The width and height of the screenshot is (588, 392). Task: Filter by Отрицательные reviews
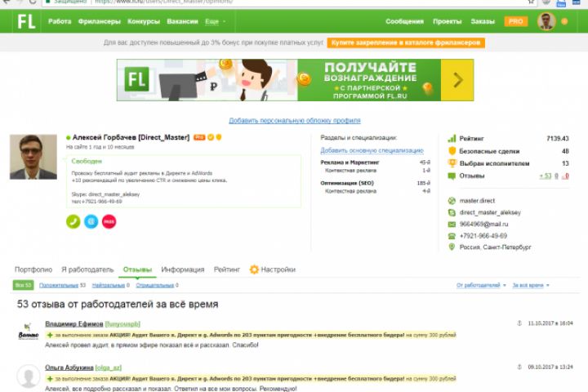tap(157, 285)
